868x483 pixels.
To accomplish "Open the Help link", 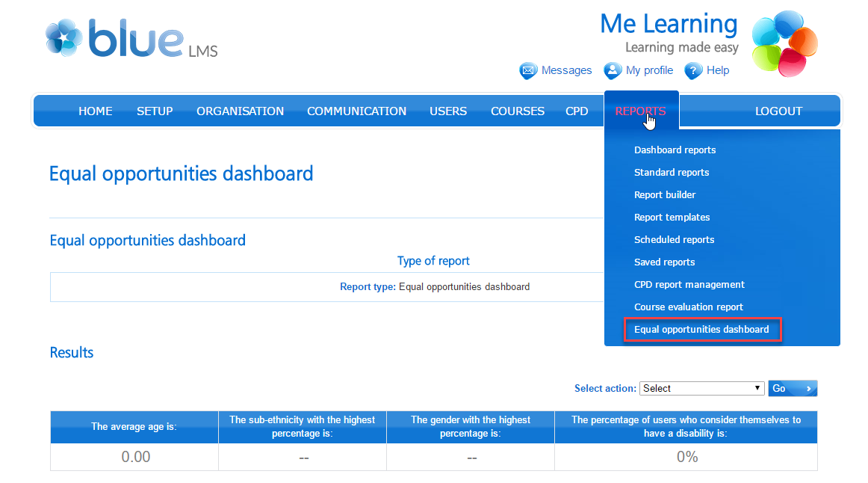I will point(718,70).
